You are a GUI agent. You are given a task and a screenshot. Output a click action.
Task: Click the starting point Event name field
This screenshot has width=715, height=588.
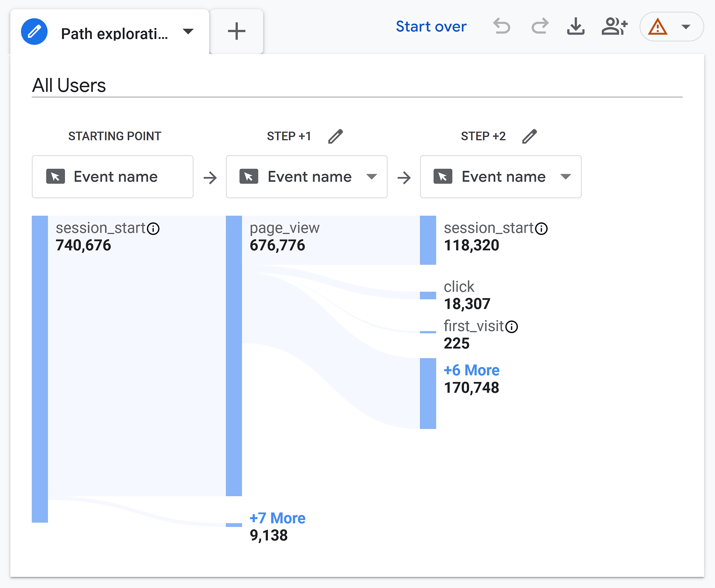coord(113,177)
